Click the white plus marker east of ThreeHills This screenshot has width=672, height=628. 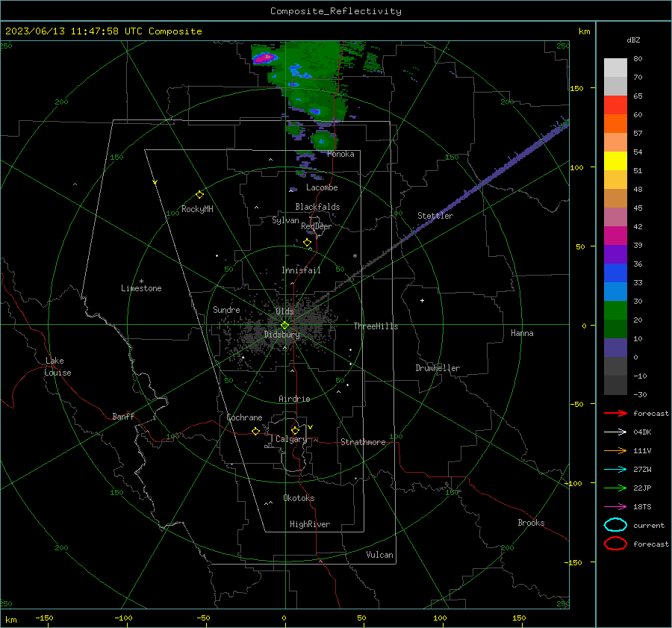422,300
